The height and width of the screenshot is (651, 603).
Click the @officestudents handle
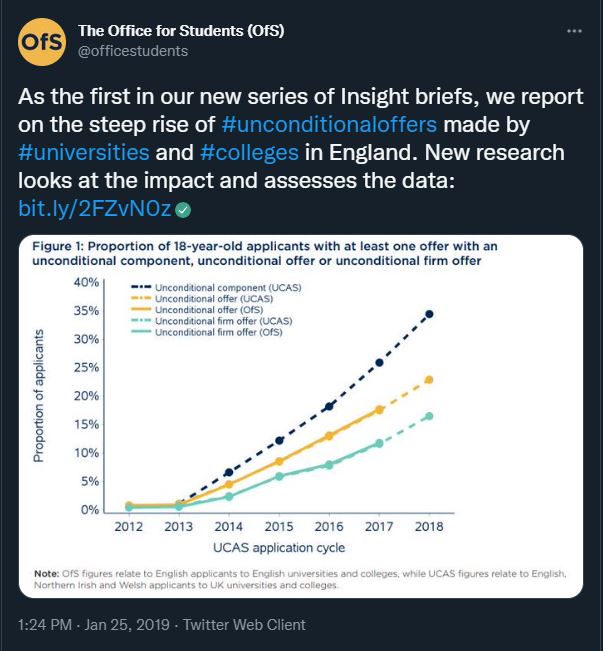point(133,50)
